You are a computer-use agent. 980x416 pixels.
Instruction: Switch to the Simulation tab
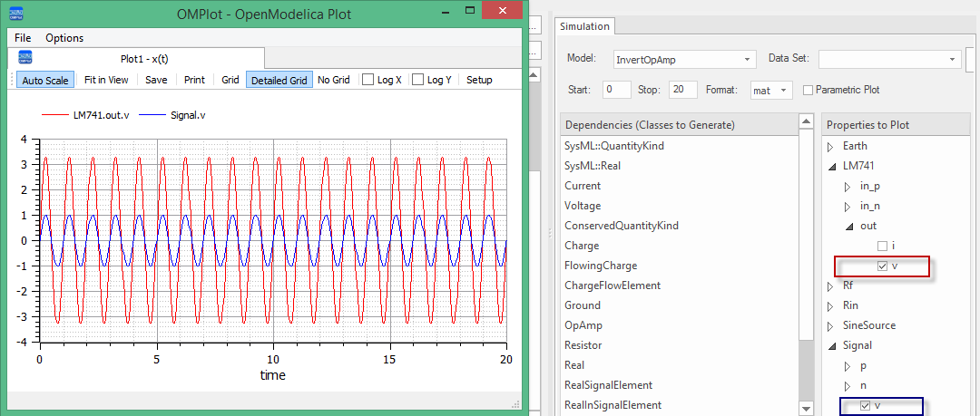coord(584,26)
